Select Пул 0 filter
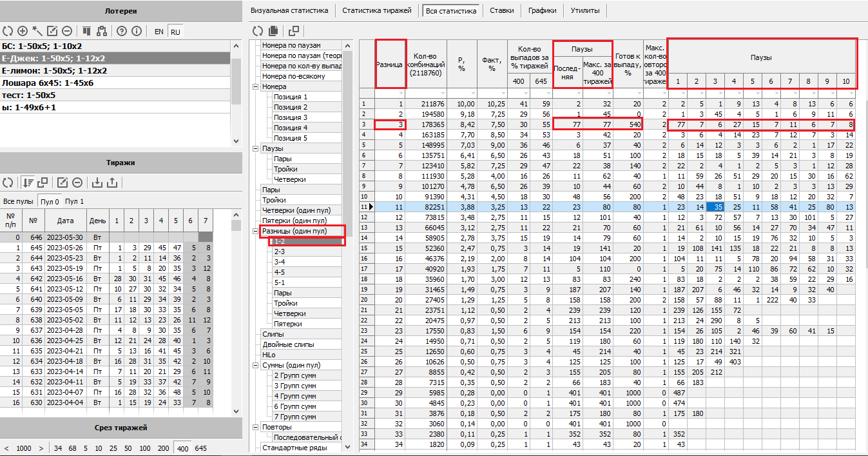The image size is (868, 456). click(50, 202)
